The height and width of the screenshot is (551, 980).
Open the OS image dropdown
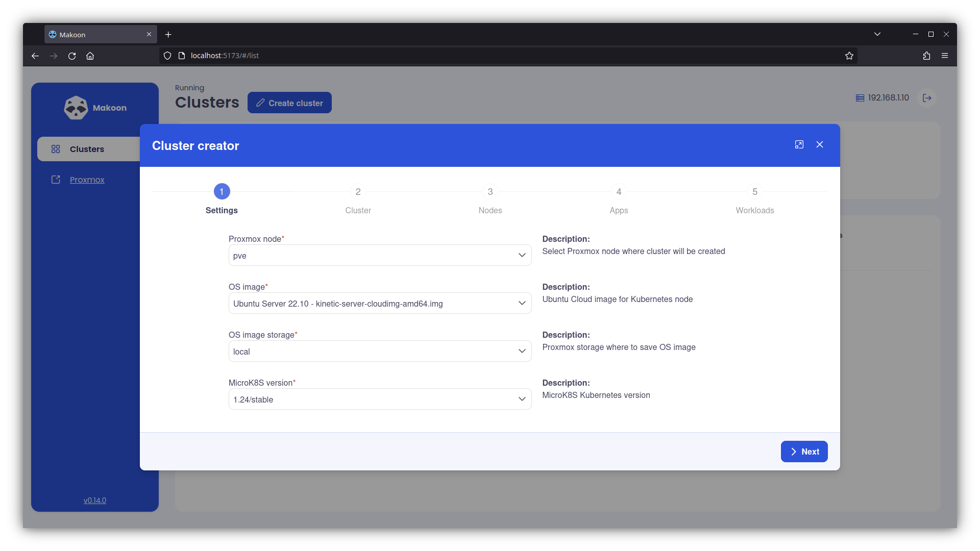coord(380,304)
